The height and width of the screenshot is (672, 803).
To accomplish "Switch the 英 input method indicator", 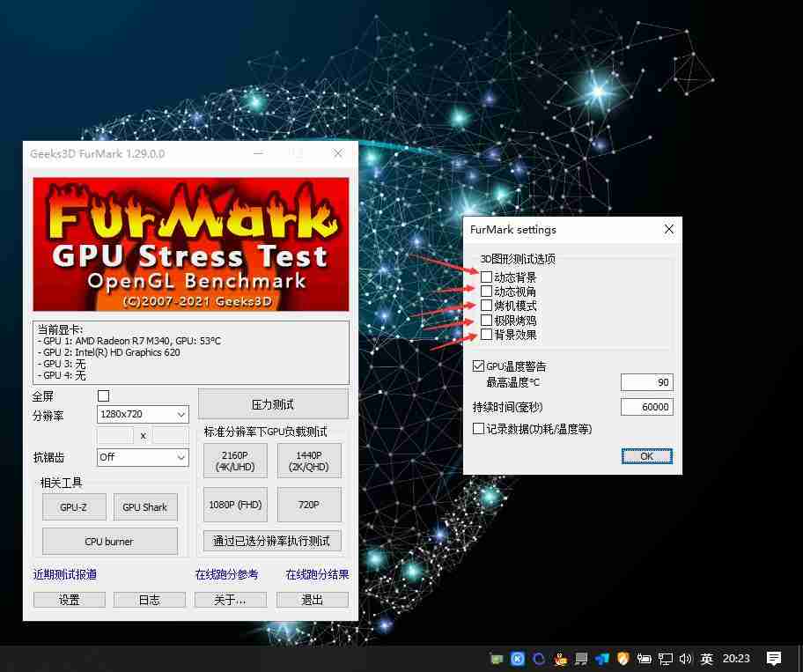I will (707, 659).
